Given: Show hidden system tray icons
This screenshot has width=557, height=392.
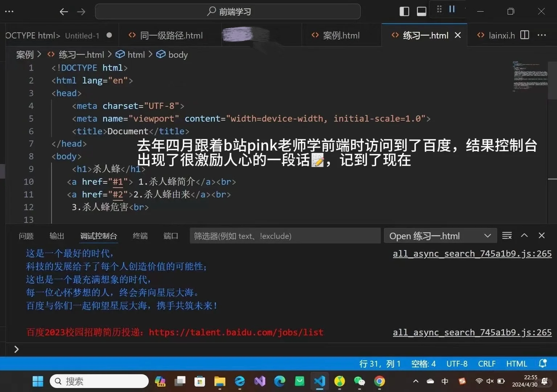Looking at the screenshot, I should 416,381.
